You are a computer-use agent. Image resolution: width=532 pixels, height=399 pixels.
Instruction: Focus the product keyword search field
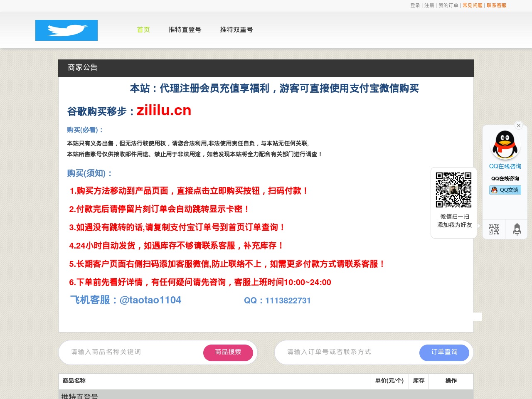(133, 352)
